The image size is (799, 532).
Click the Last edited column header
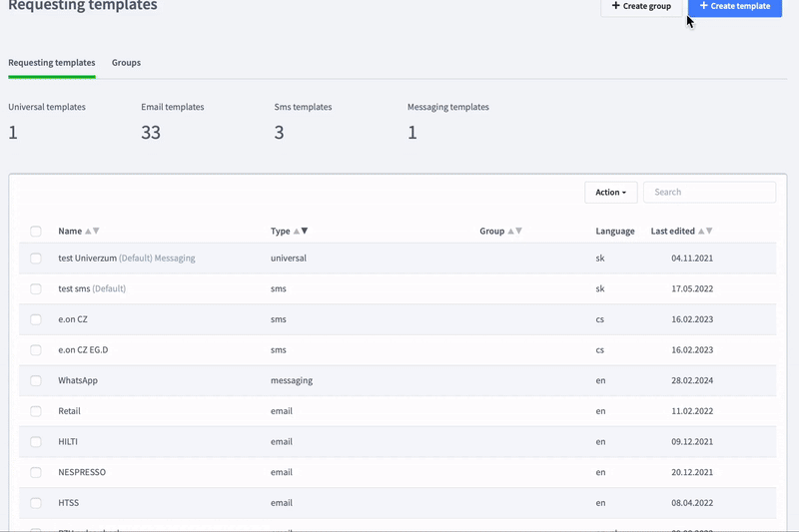pos(672,232)
